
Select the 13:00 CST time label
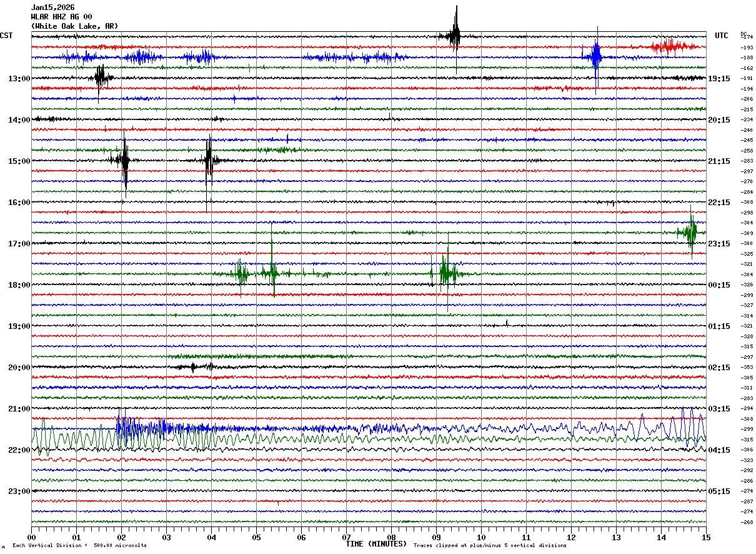(x=19, y=79)
